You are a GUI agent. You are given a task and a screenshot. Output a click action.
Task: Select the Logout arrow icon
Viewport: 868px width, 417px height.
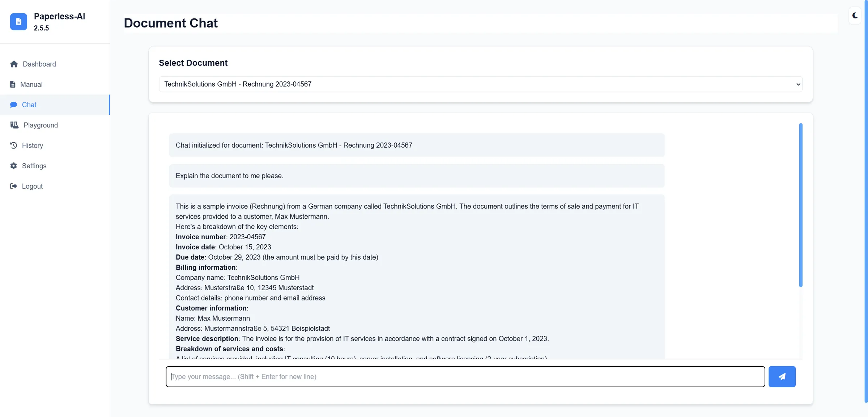pos(13,186)
